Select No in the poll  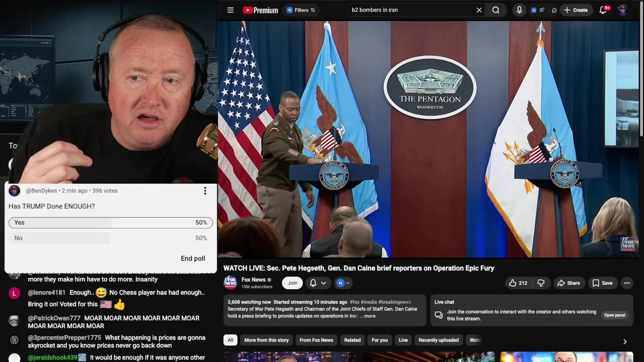click(x=111, y=238)
